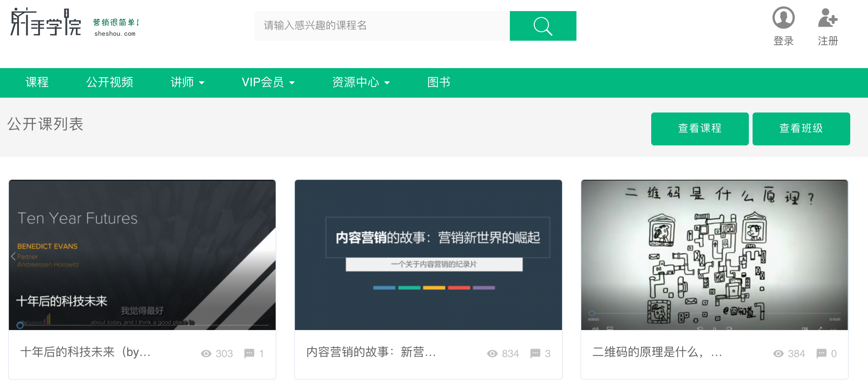Open the VIP会员 dropdown
The image size is (868, 390).
point(268,82)
